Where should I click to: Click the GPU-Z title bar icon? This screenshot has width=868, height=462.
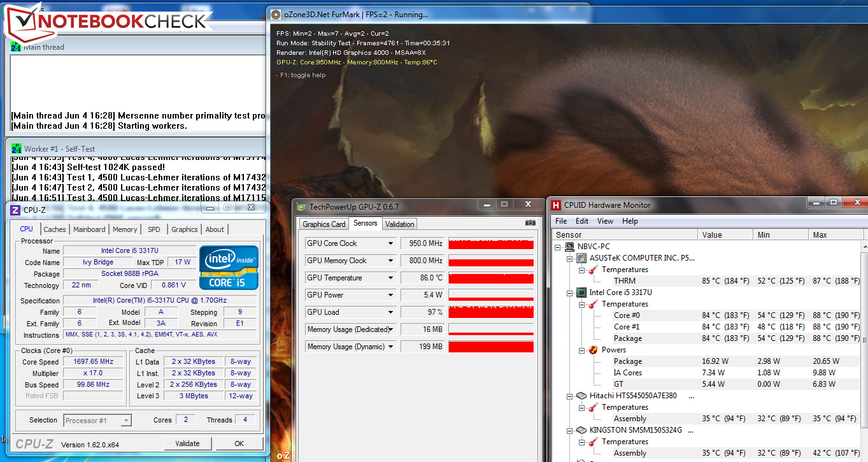(x=302, y=206)
